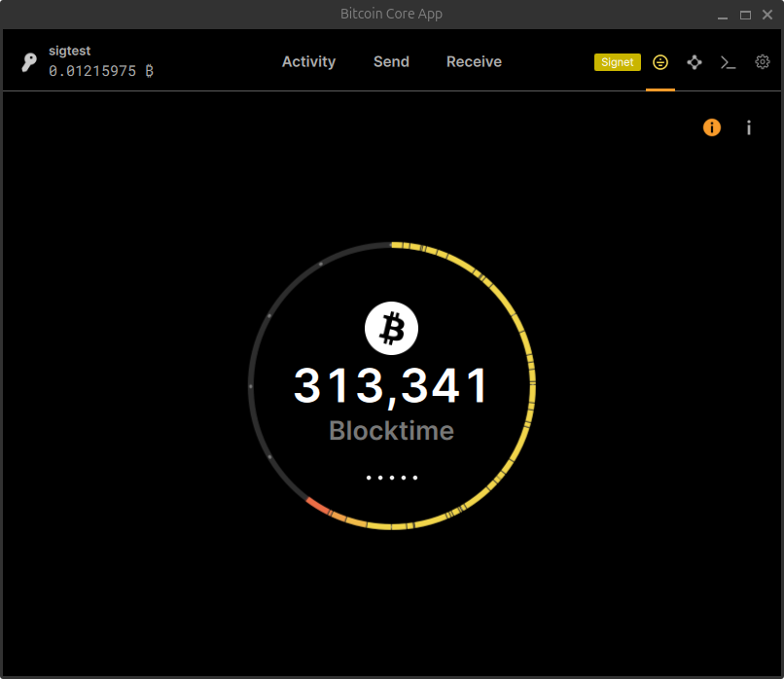Click the orange info circle icon
This screenshot has height=679, width=784.
click(x=711, y=127)
